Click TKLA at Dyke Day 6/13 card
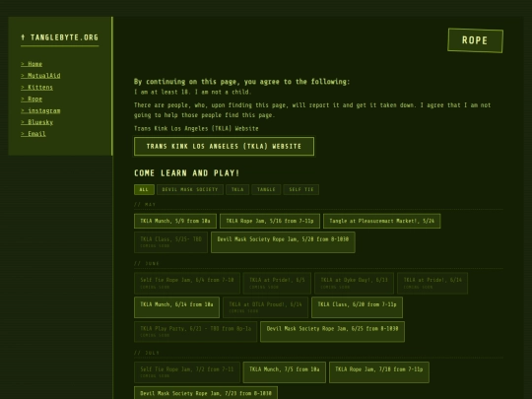 tap(354, 283)
